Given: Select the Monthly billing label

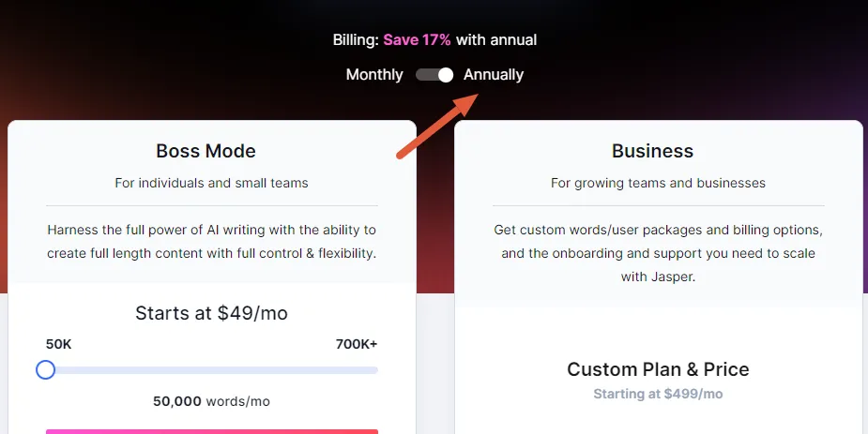Looking at the screenshot, I should tap(374, 75).
